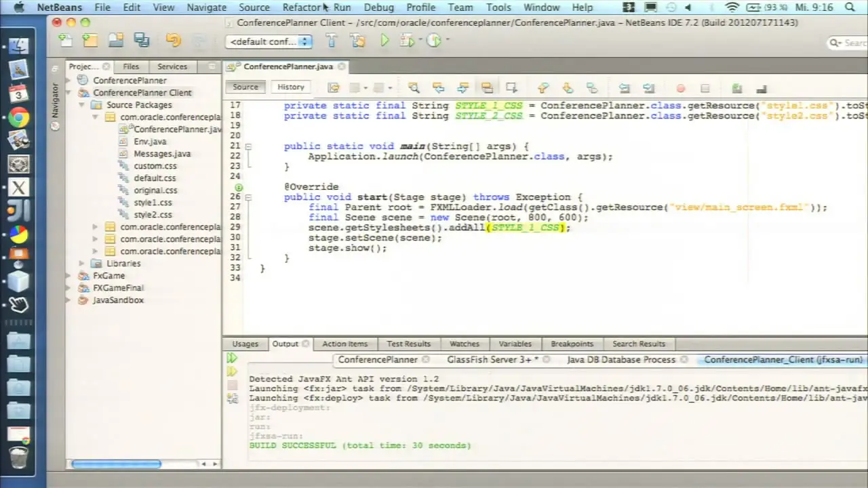Image resolution: width=868 pixels, height=488 pixels.
Task: Start macro recording with red circle
Action: coord(680,88)
